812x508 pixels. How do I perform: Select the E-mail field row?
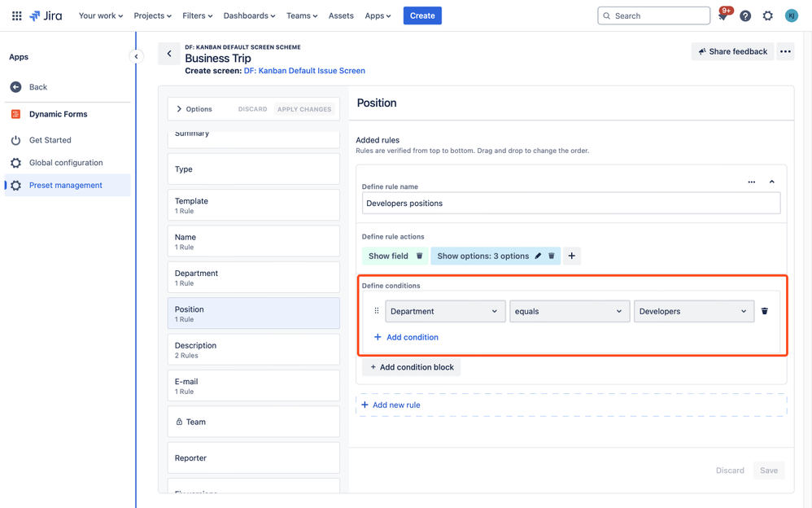coord(253,386)
